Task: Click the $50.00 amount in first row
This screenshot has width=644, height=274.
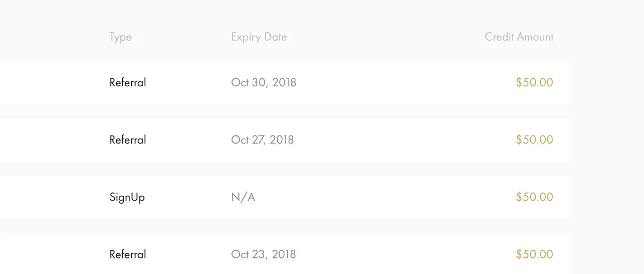Action: pyautogui.click(x=534, y=82)
